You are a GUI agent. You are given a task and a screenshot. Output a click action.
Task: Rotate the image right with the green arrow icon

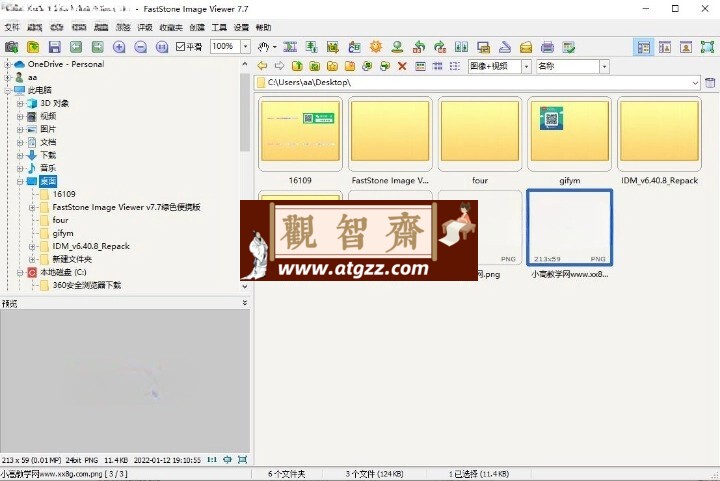pyautogui.click(x=440, y=47)
